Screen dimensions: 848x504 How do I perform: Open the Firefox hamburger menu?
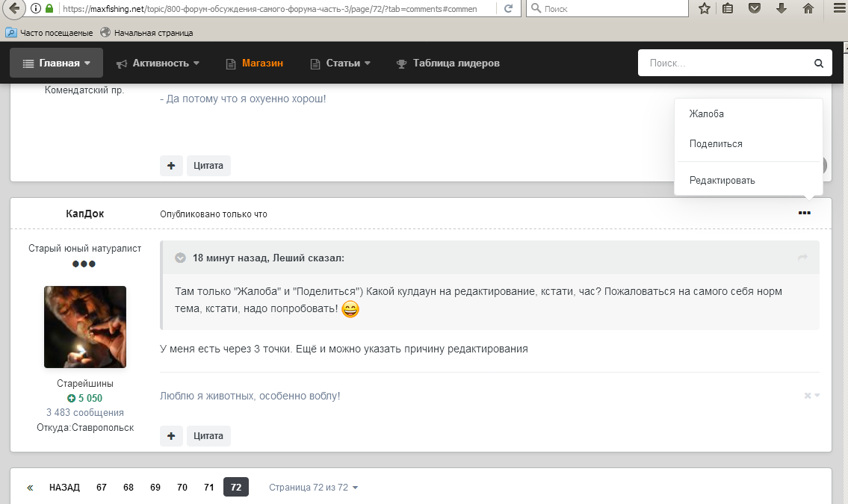(x=837, y=9)
